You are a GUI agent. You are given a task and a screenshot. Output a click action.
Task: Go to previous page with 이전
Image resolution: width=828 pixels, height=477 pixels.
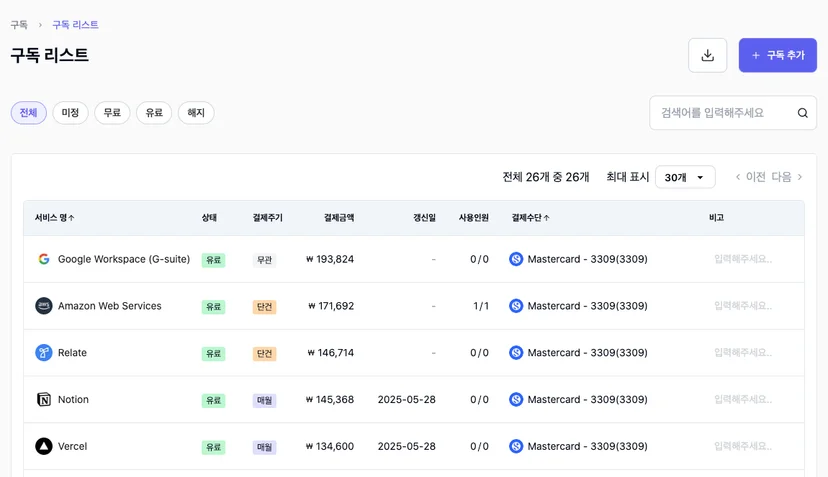pyautogui.click(x=751, y=177)
